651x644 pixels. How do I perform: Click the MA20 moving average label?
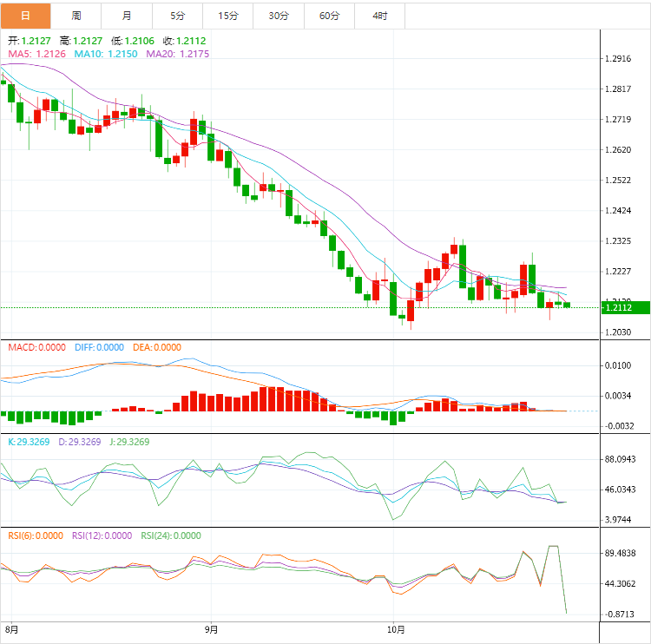click(x=177, y=54)
